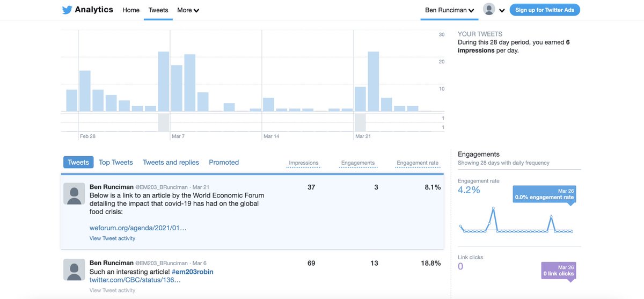Expand the chevron beside the profile avatar

[502, 10]
